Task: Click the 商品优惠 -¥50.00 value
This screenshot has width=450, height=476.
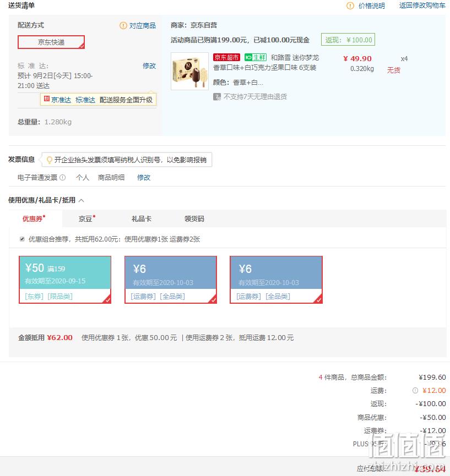Action: [433, 418]
